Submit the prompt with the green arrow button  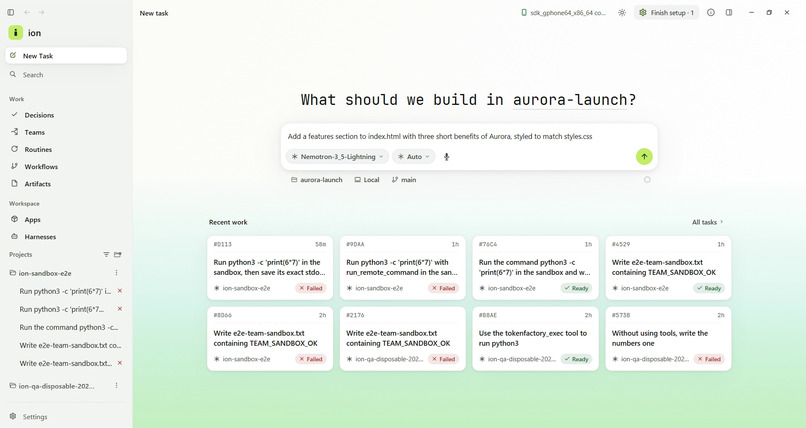(x=644, y=157)
